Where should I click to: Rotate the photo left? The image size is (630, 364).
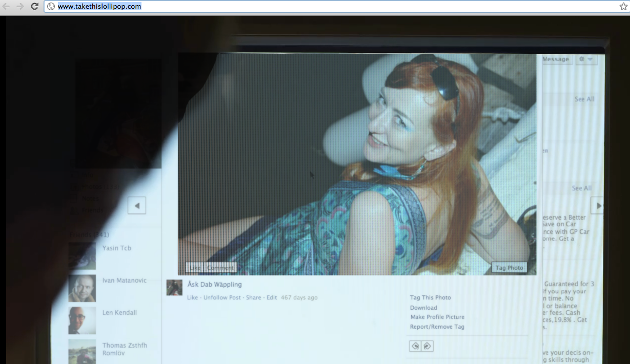pyautogui.click(x=415, y=346)
